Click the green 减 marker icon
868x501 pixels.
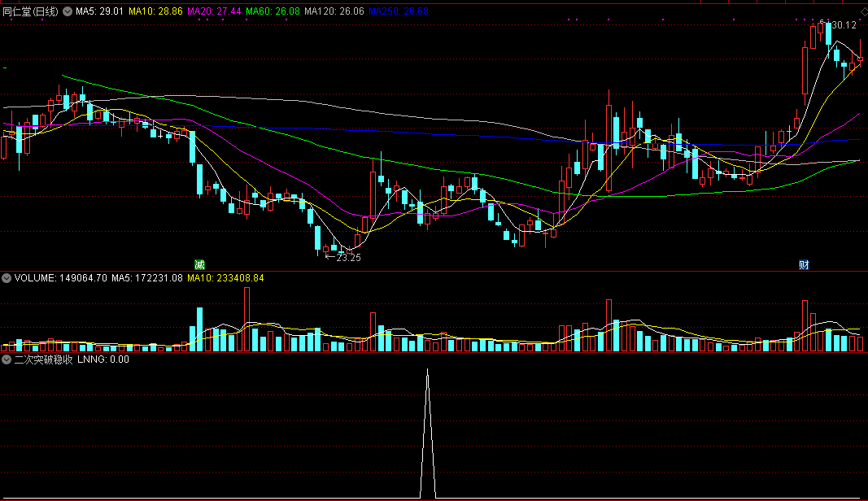(x=199, y=264)
